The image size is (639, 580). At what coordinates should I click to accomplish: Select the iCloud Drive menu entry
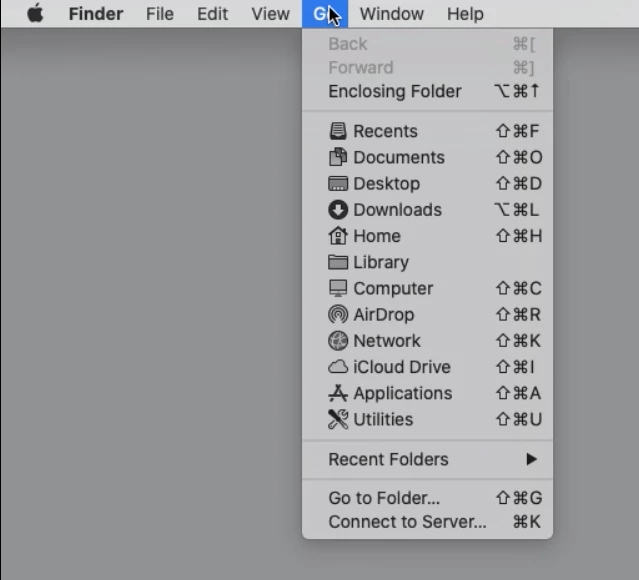[x=427, y=367]
